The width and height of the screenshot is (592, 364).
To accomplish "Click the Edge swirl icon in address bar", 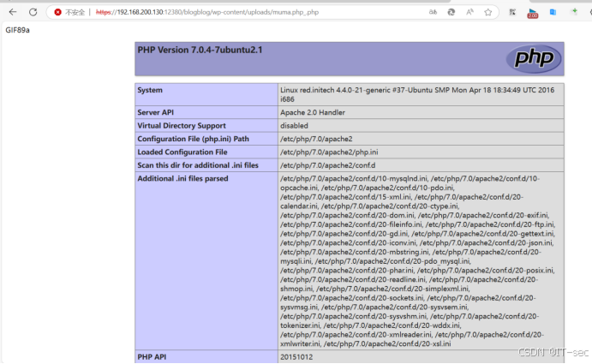I will pos(451,12).
